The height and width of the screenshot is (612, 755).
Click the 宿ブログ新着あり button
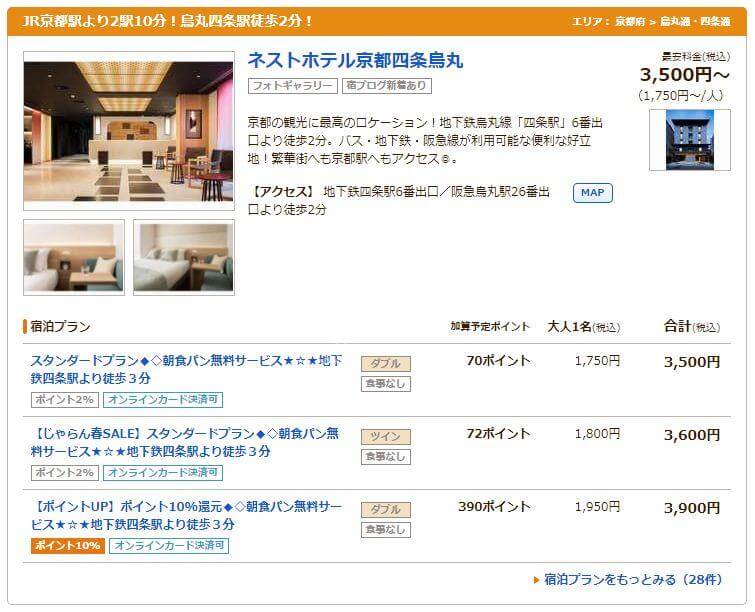(x=387, y=86)
